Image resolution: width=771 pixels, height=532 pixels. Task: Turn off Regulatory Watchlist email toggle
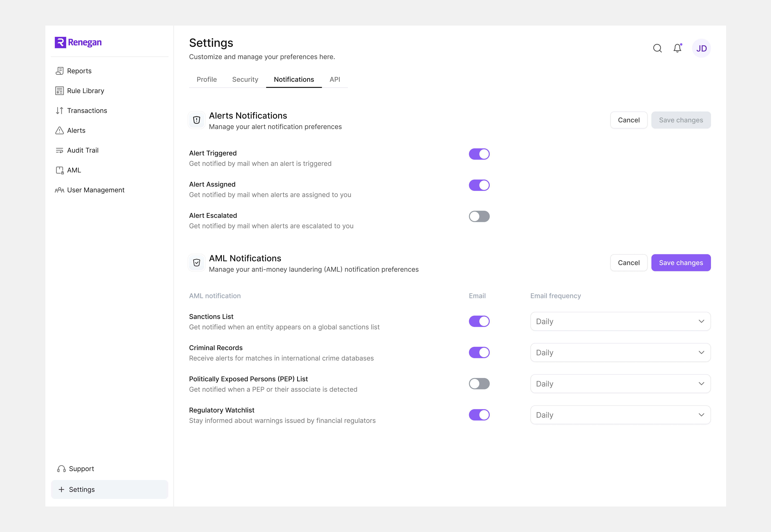pyautogui.click(x=479, y=415)
